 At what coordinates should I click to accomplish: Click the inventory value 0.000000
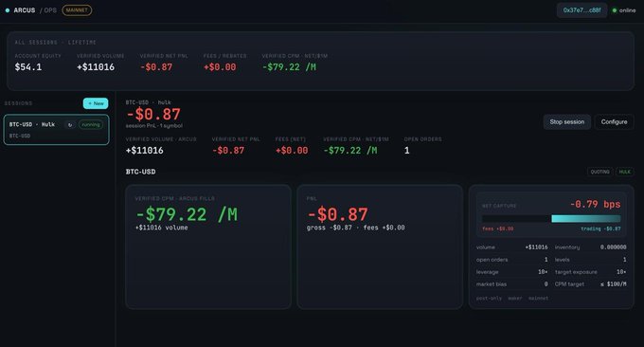point(613,247)
